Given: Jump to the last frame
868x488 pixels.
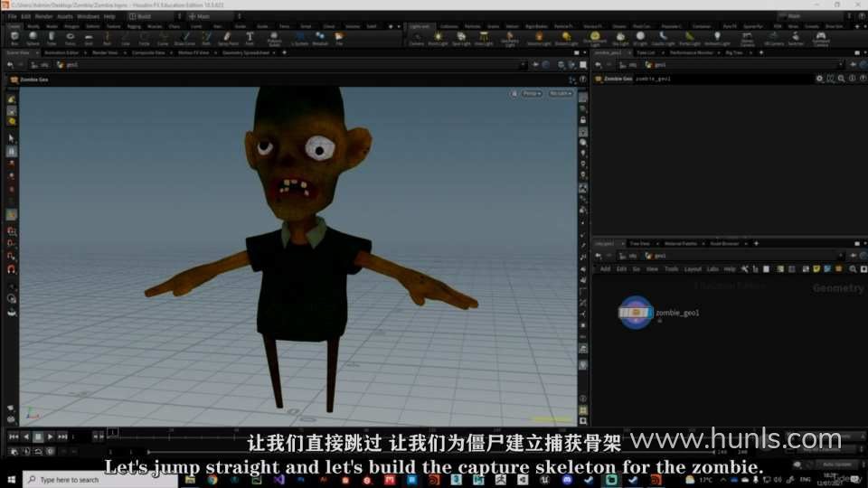Looking at the screenshot, I should coord(62,436).
